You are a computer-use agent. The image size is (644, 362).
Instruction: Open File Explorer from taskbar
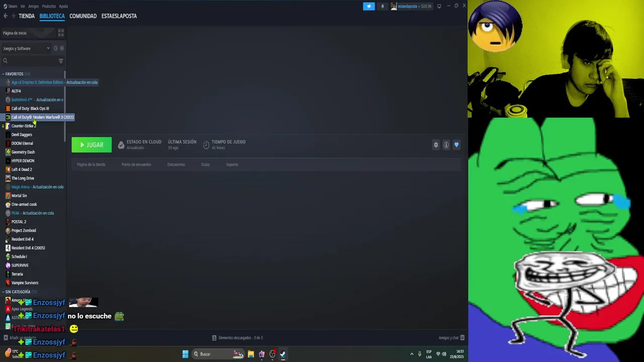tap(251, 354)
